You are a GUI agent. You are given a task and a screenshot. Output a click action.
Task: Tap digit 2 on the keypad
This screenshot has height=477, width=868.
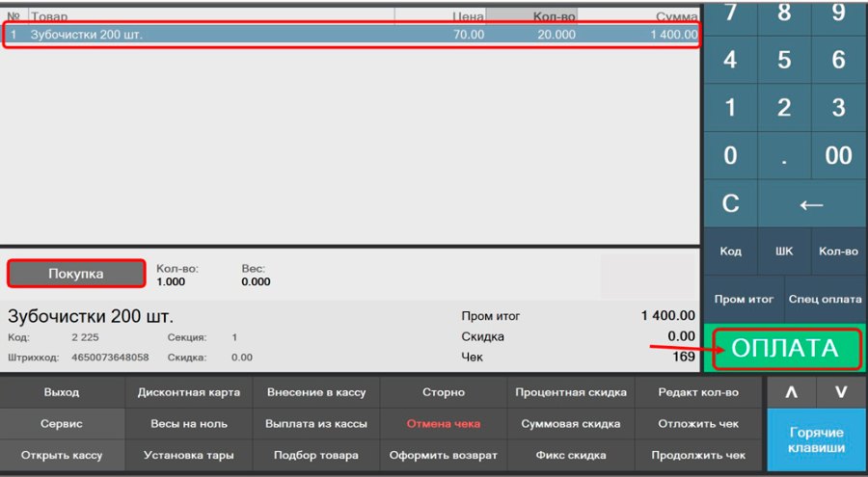tap(784, 107)
